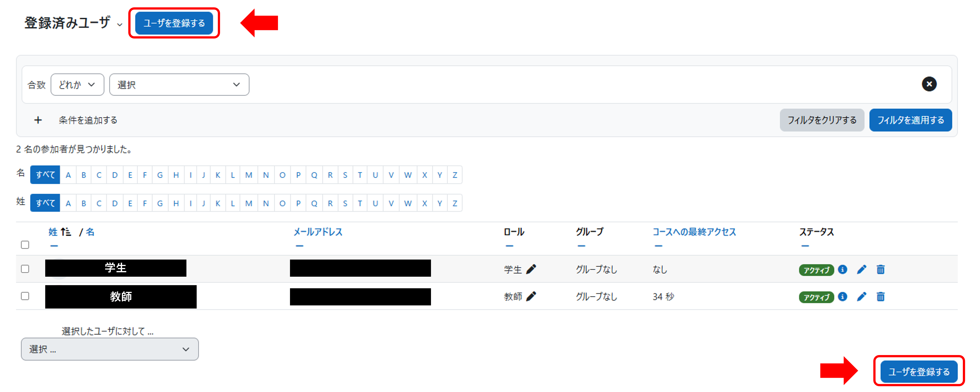Viewport: 980px width, 392px height.
Task: Filter surname by letter Z
Action: coord(455,203)
